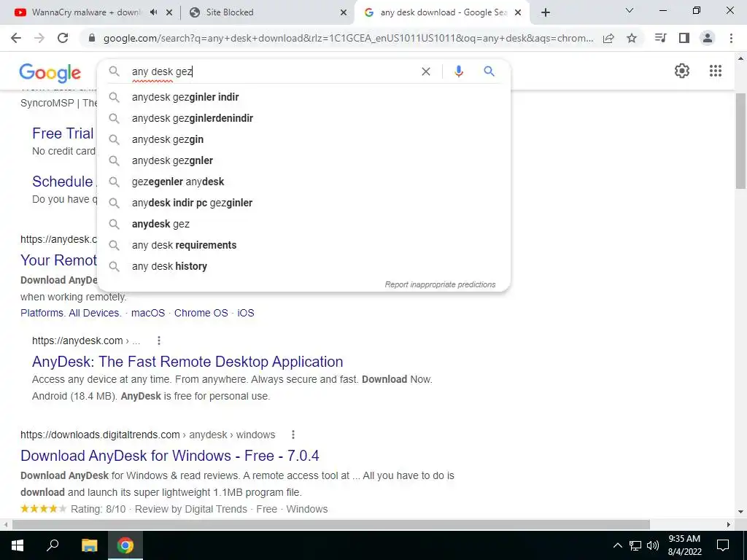
Task: Click the browser back arrow
Action: click(16, 38)
